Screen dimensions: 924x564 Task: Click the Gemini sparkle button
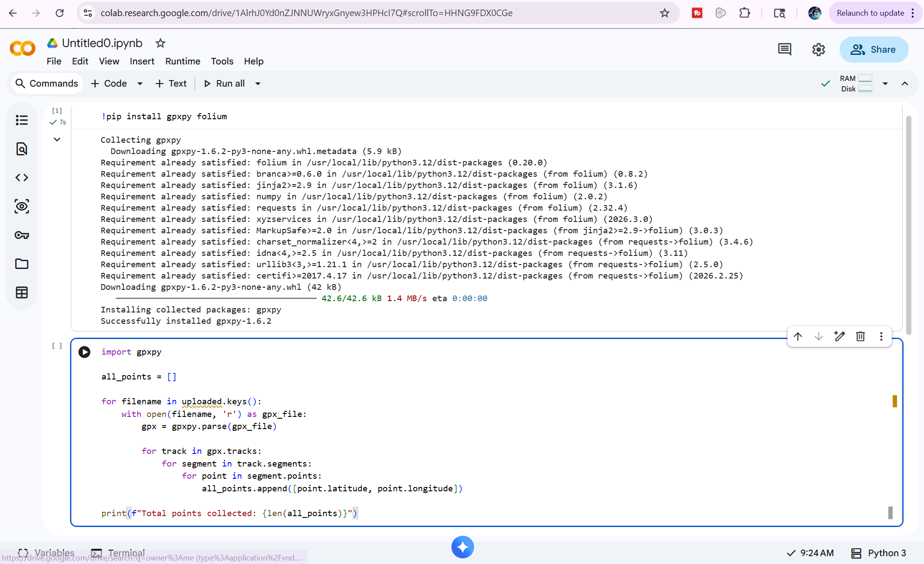tap(462, 547)
